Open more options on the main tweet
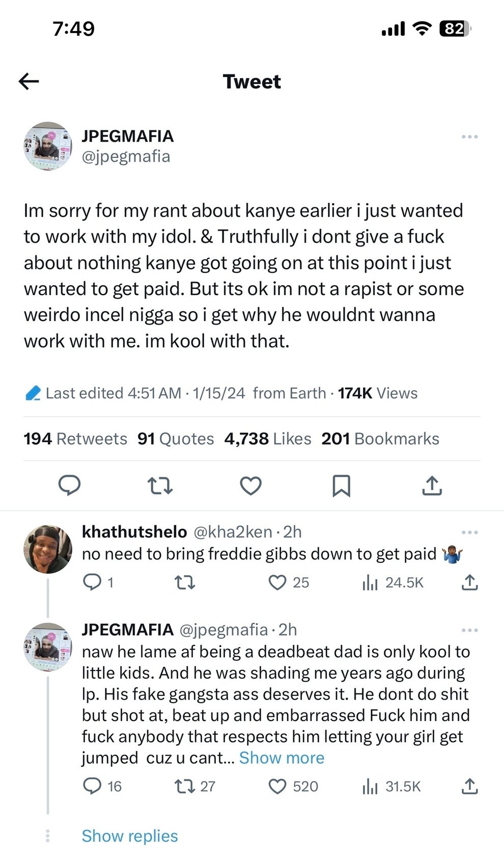 (x=469, y=136)
